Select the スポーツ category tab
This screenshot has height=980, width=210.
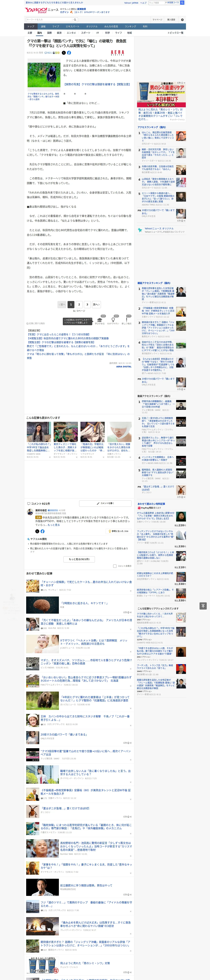click(86, 33)
